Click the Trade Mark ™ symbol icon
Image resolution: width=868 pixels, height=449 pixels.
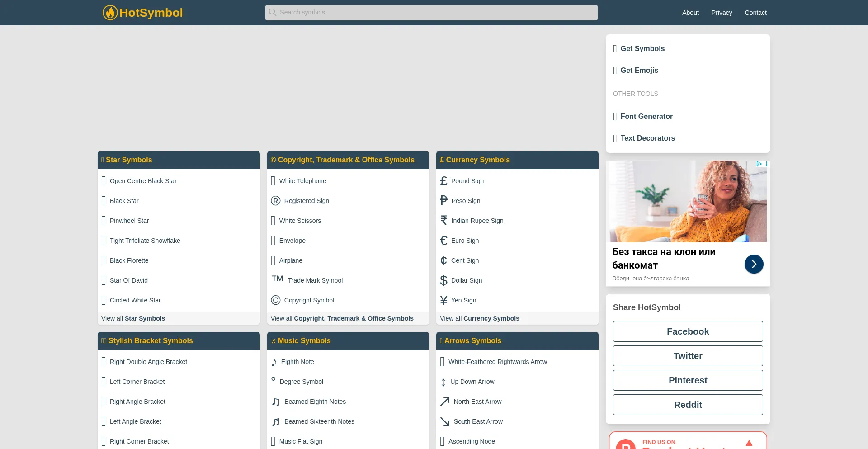pyautogui.click(x=277, y=279)
